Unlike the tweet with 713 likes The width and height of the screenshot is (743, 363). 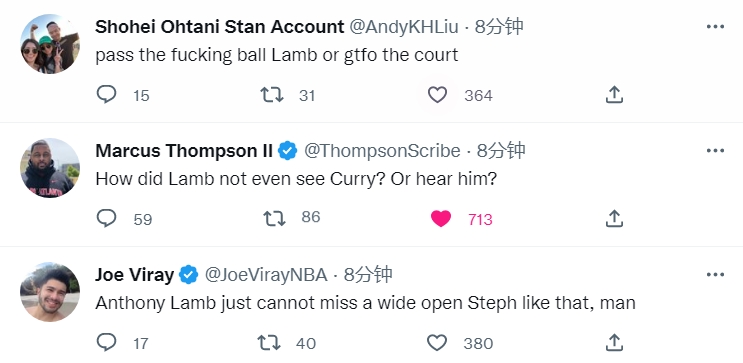pos(441,219)
